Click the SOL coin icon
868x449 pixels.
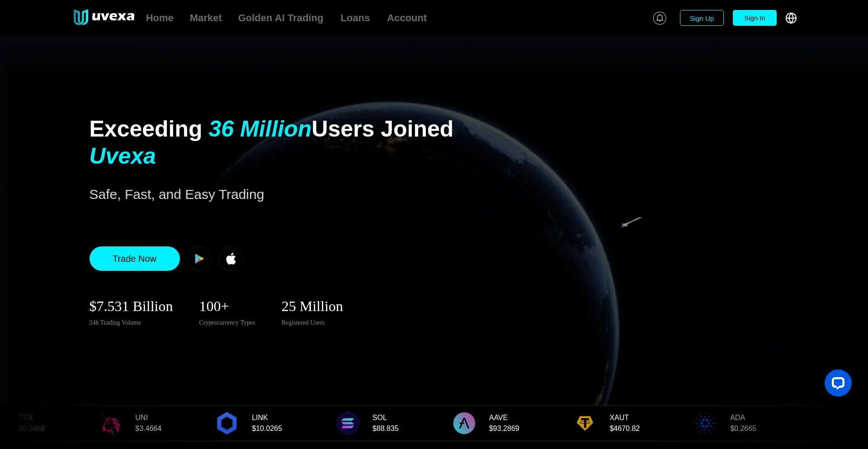[x=348, y=423]
